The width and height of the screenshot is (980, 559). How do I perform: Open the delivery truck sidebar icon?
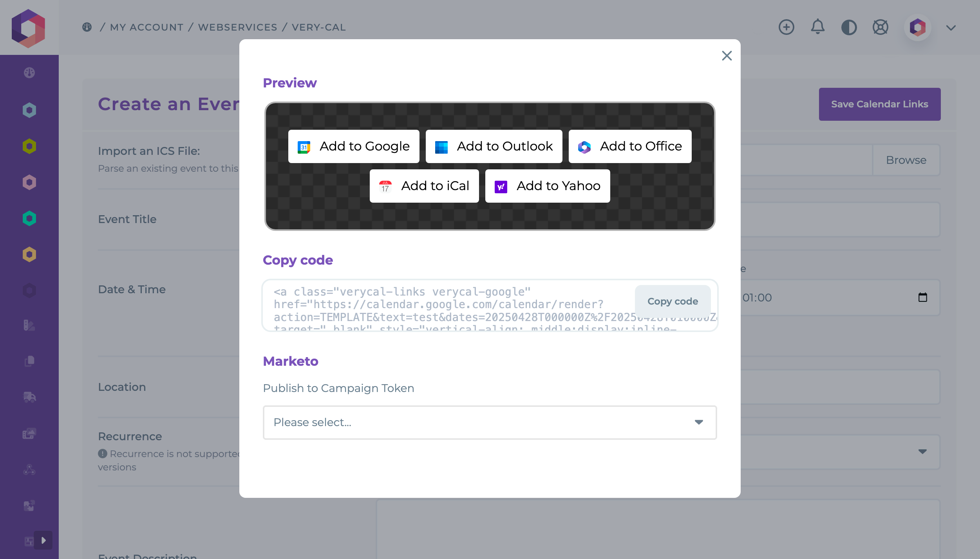(x=29, y=397)
